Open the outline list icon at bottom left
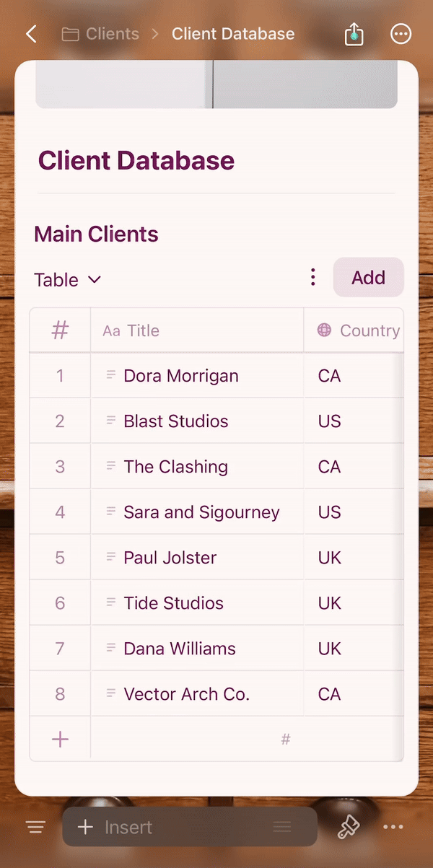 pos(35,826)
